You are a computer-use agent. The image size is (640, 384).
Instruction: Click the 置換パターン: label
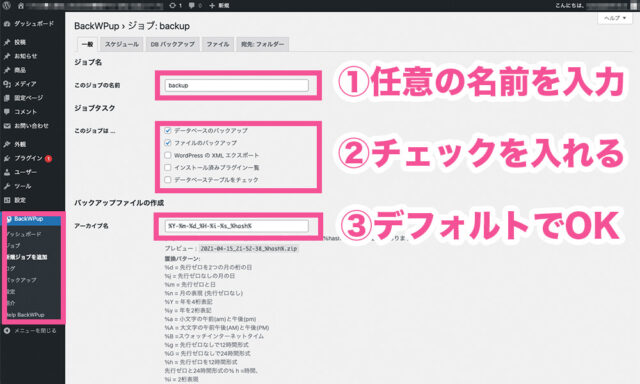coord(182,259)
